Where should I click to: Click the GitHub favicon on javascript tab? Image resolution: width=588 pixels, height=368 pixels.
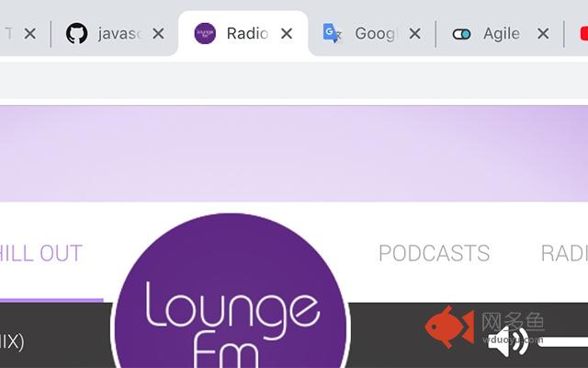pos(77,34)
